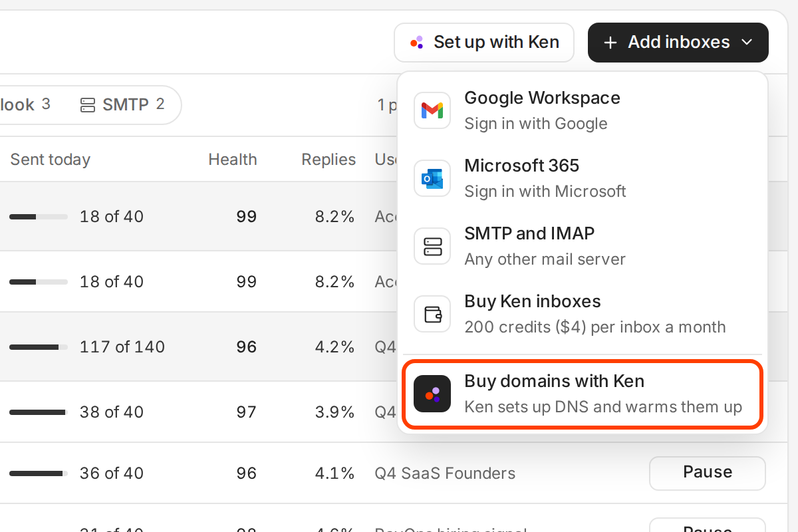
Task: Choose Google Workspace from the menu
Action: click(583, 110)
